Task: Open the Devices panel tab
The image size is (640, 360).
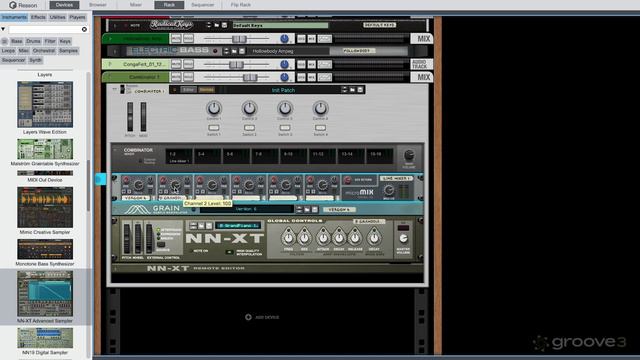Action: 64,5
